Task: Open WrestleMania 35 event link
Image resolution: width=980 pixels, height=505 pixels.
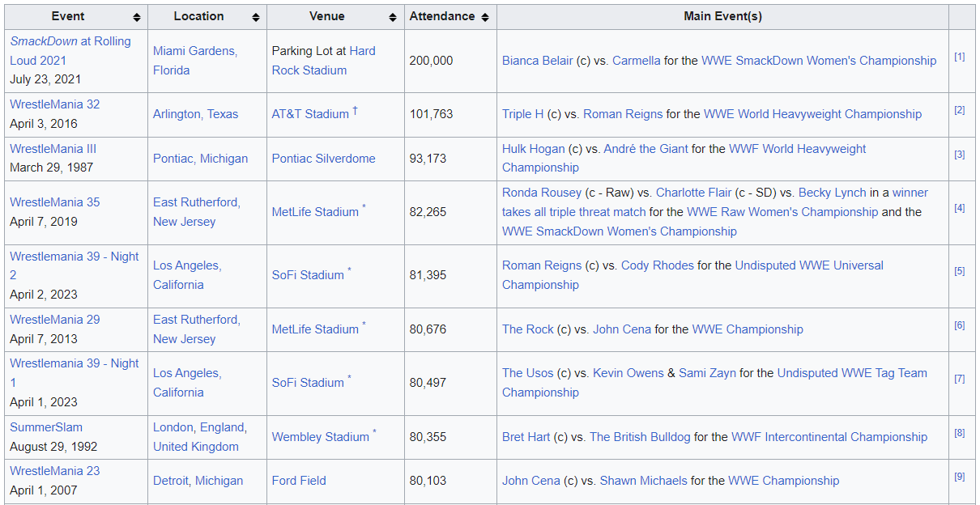Action: [x=55, y=202]
